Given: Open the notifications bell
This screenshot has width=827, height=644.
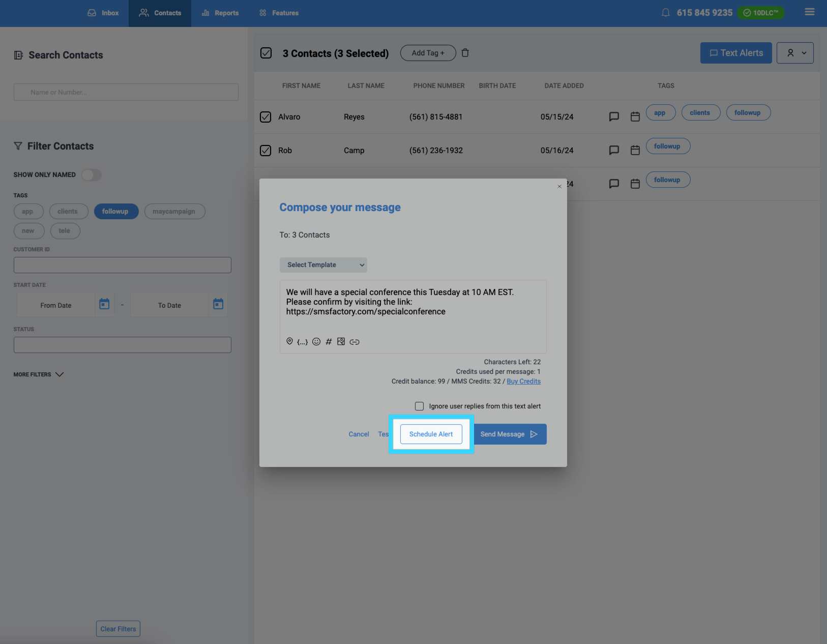Looking at the screenshot, I should pos(665,13).
